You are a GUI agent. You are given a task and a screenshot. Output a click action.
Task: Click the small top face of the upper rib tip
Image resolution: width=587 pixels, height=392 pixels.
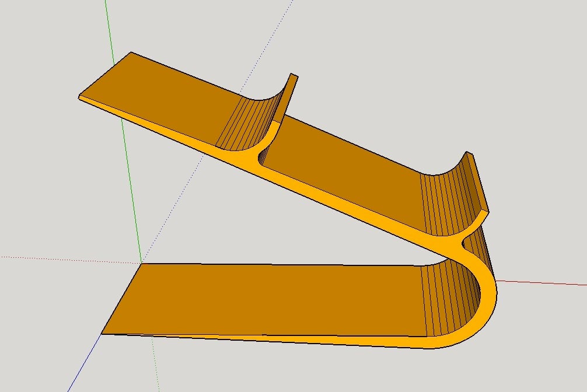click(x=294, y=76)
